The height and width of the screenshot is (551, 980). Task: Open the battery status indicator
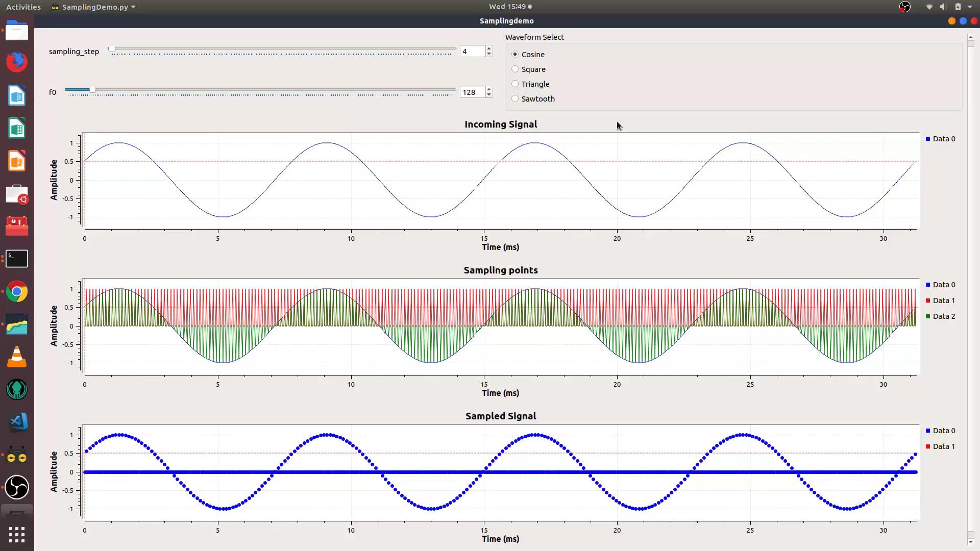958,7
